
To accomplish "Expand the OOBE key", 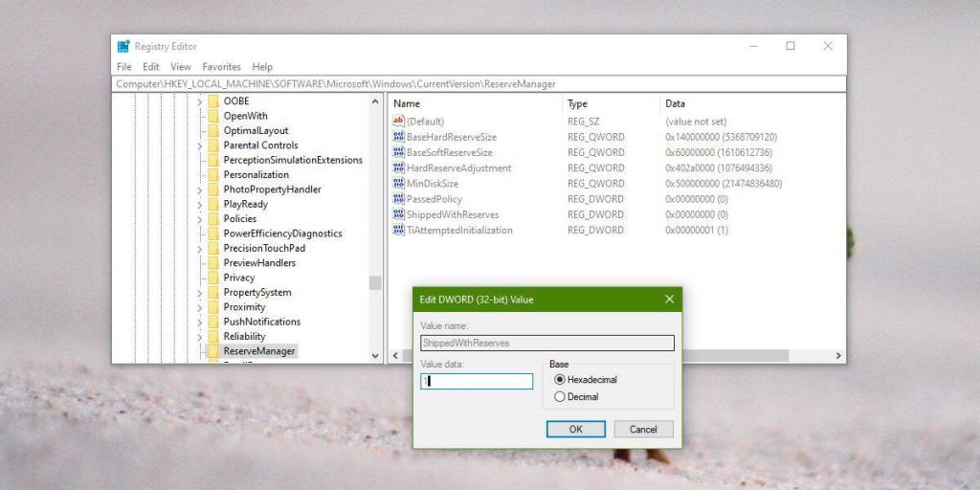I will coord(199,101).
